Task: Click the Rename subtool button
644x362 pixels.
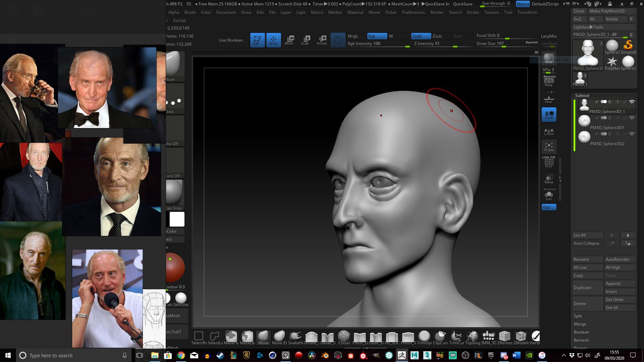Action: pos(587,259)
